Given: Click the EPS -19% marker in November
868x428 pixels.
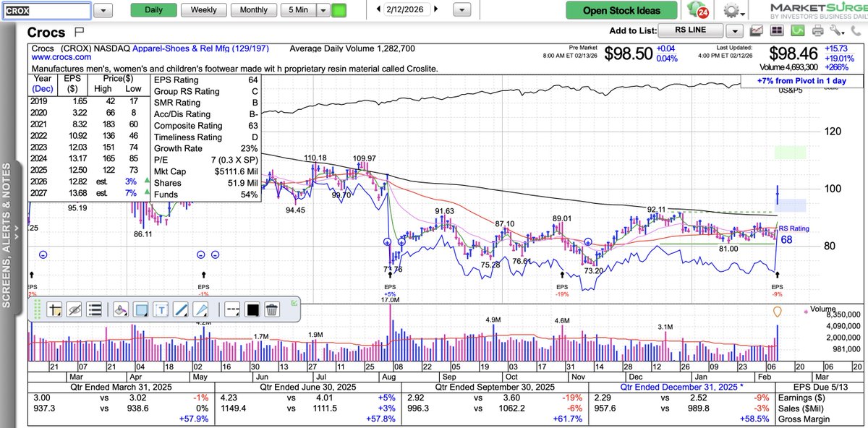Looking at the screenshot, I should coord(563,291).
